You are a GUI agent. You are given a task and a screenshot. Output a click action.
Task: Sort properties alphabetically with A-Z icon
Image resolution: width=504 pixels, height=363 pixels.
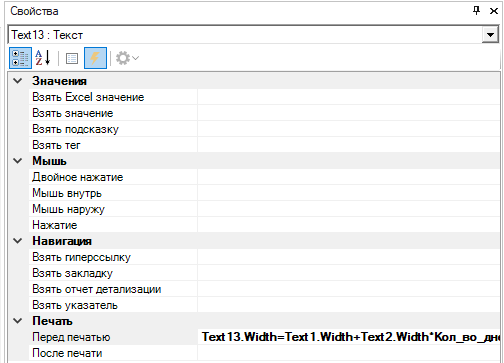[x=43, y=58]
